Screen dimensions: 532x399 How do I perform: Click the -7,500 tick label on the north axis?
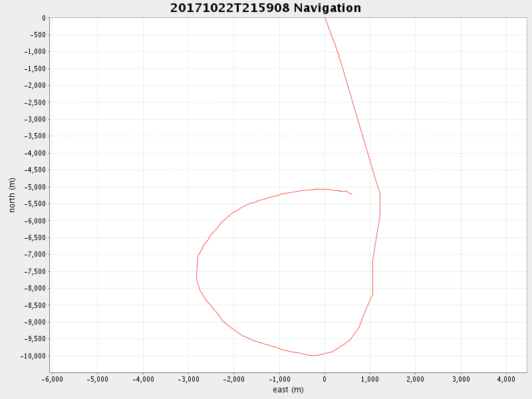pyautogui.click(x=34, y=271)
